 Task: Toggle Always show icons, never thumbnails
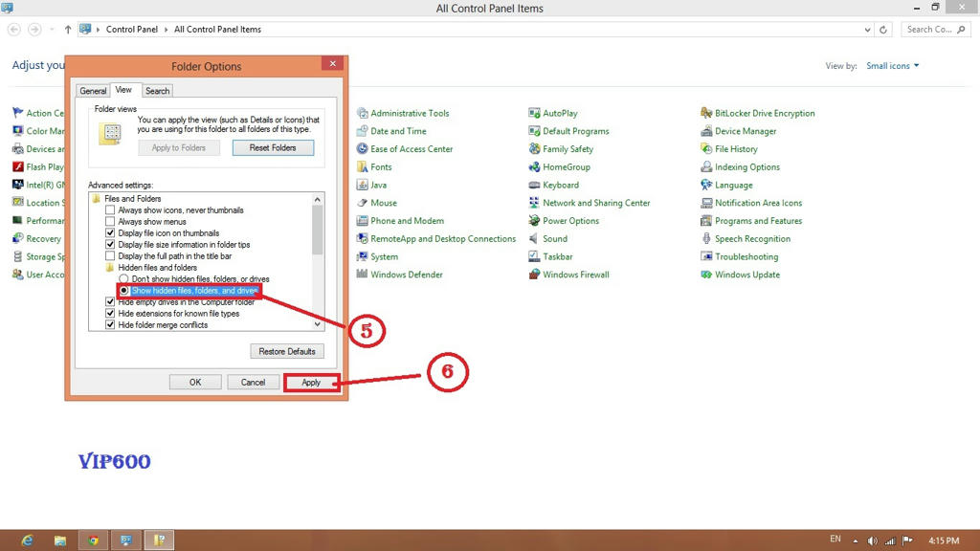pyautogui.click(x=110, y=209)
